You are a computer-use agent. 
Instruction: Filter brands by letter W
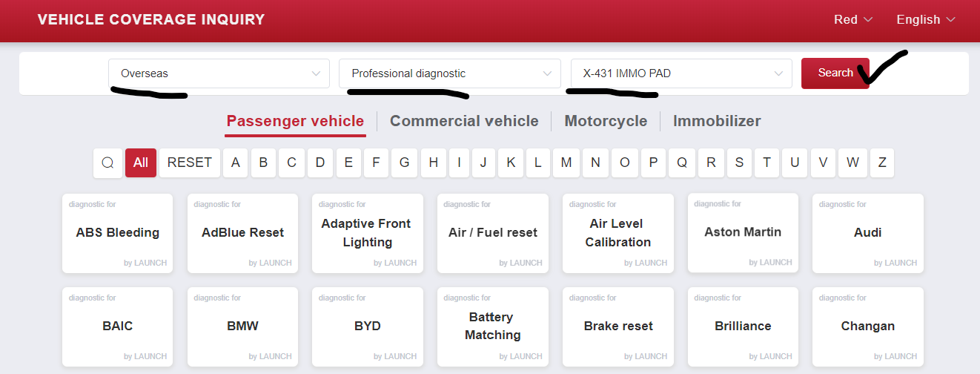pos(852,163)
